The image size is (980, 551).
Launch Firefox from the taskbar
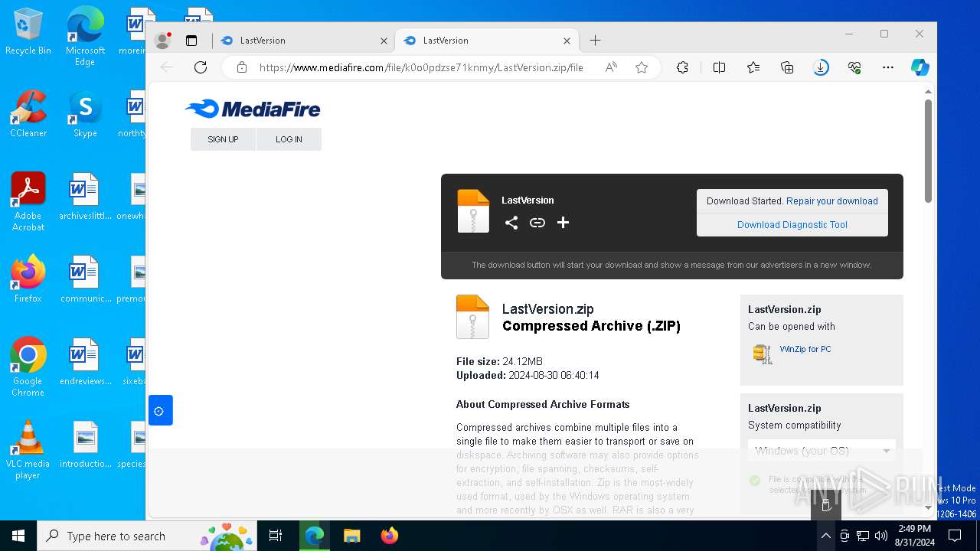point(389,536)
